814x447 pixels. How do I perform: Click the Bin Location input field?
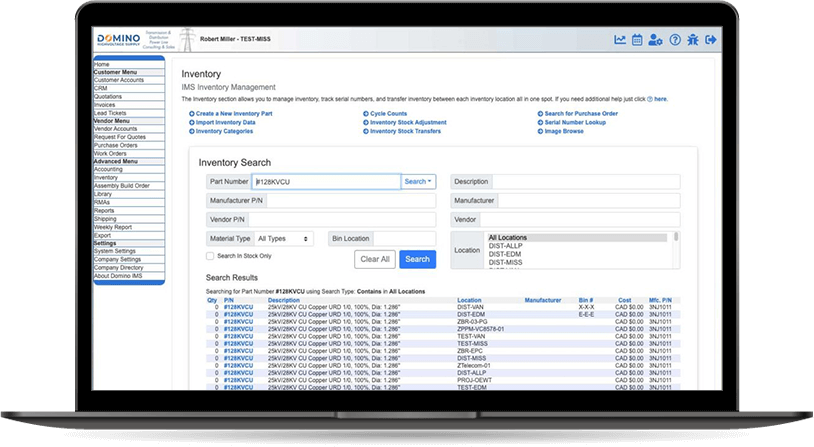[x=404, y=239]
